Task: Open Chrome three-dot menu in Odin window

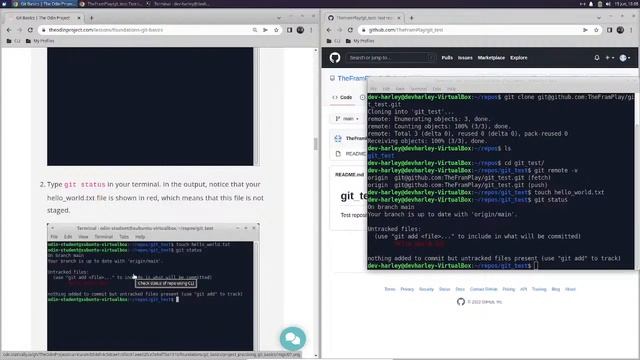Action: (311, 30)
